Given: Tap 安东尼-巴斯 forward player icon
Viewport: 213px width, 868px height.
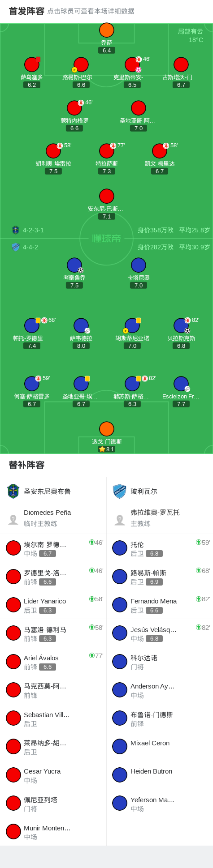Looking at the screenshot, I should pyautogui.click(x=107, y=196).
